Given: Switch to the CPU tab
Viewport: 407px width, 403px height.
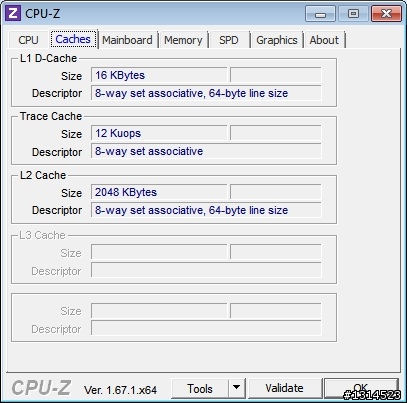Looking at the screenshot, I should pyautogui.click(x=28, y=40).
